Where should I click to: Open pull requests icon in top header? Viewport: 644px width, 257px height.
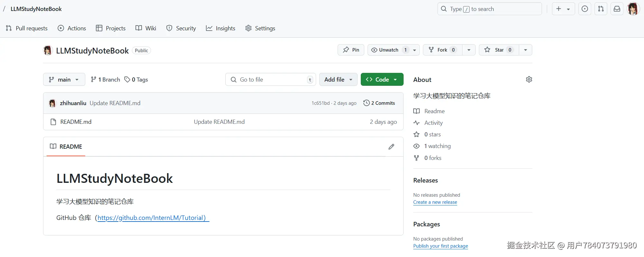601,9
